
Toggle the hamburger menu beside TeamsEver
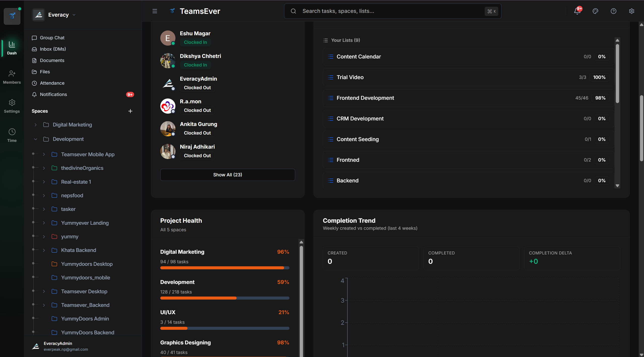coord(155,11)
